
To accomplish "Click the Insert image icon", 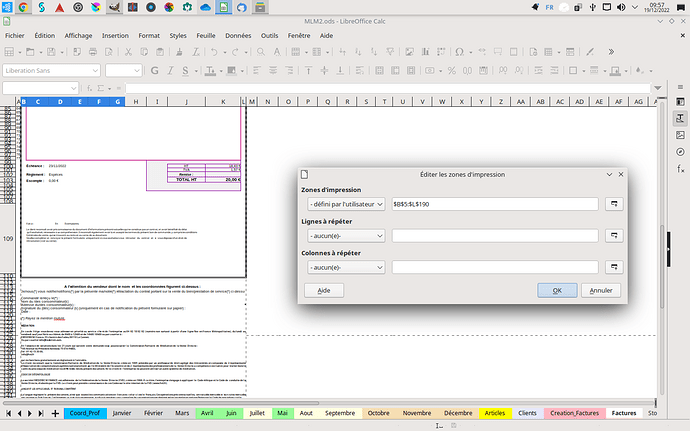I will tap(410, 52).
